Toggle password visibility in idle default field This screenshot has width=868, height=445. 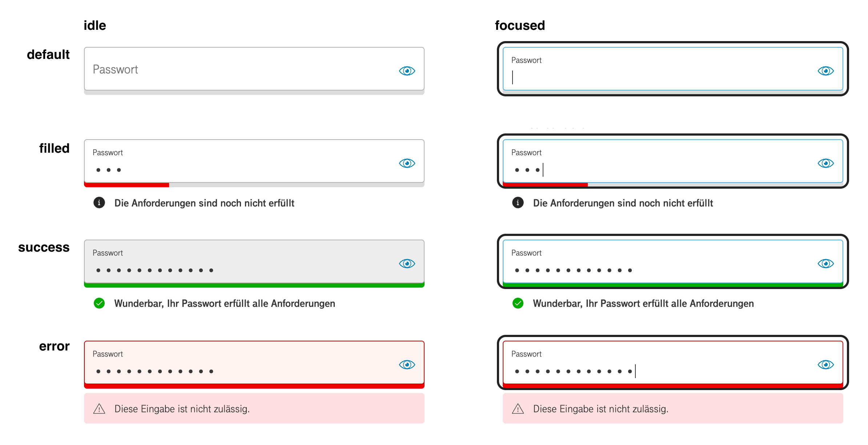pyautogui.click(x=407, y=71)
